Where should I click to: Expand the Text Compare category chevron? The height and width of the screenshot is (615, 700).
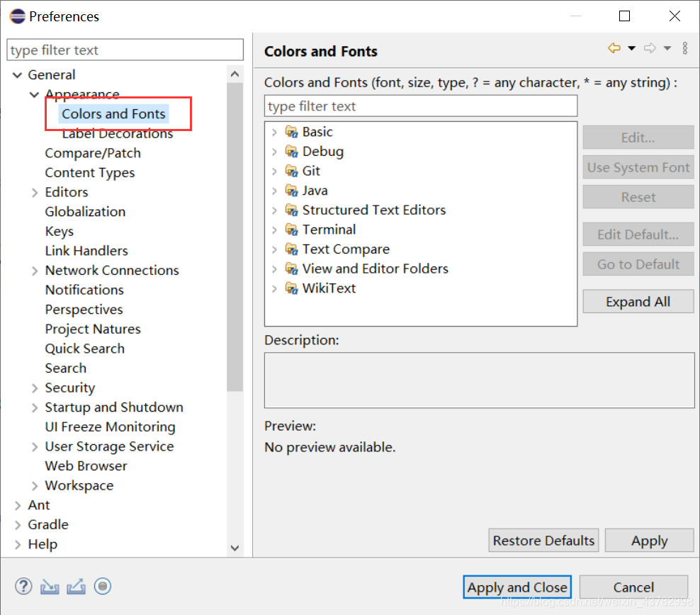(x=275, y=249)
